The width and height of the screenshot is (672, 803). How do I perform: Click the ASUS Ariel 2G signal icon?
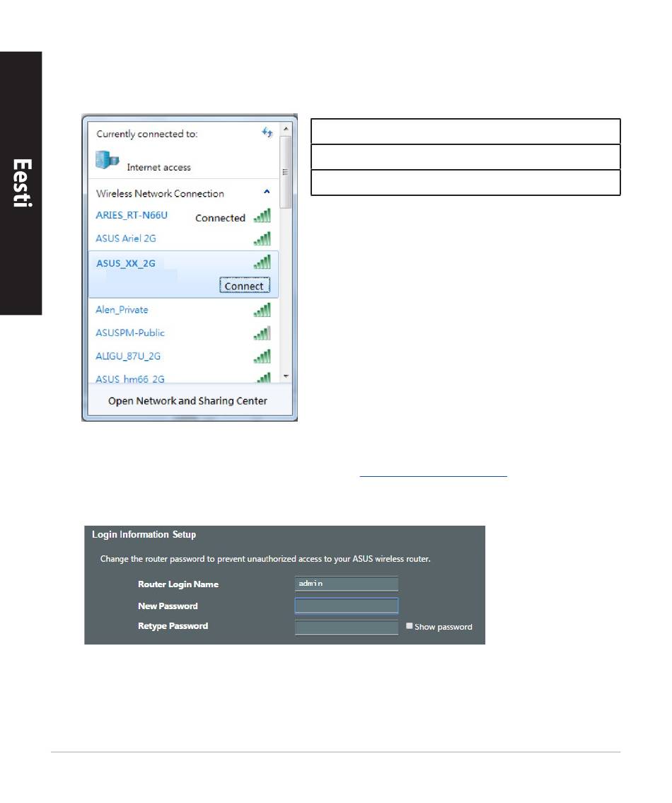(x=262, y=238)
